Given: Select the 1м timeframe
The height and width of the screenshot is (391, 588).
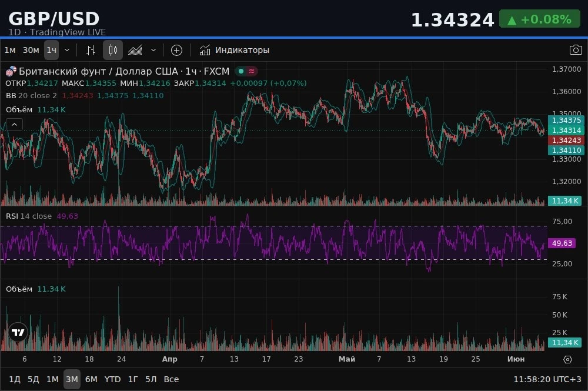Looking at the screenshot, I should tap(10, 50).
